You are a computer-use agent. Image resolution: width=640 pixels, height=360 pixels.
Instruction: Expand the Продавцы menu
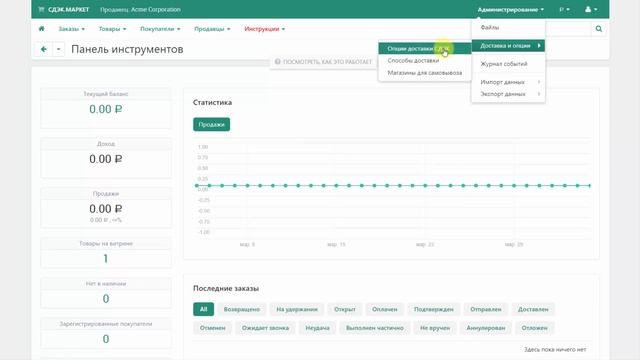pos(212,29)
